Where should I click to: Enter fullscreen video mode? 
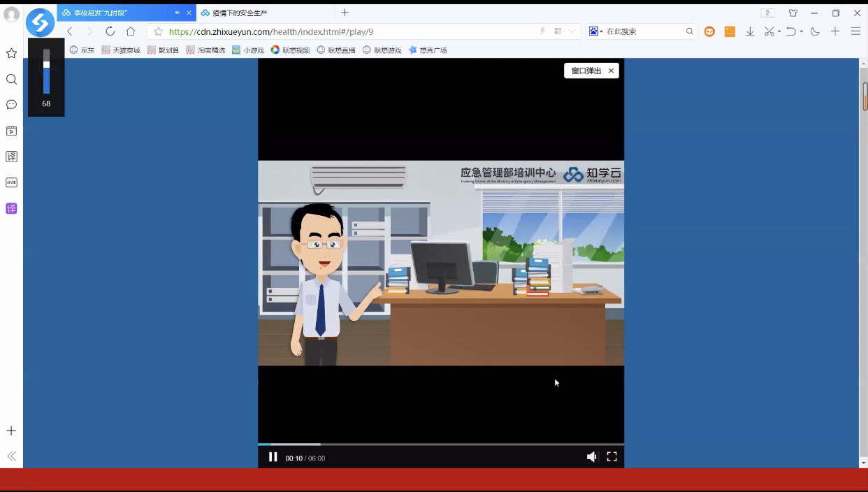pyautogui.click(x=612, y=457)
